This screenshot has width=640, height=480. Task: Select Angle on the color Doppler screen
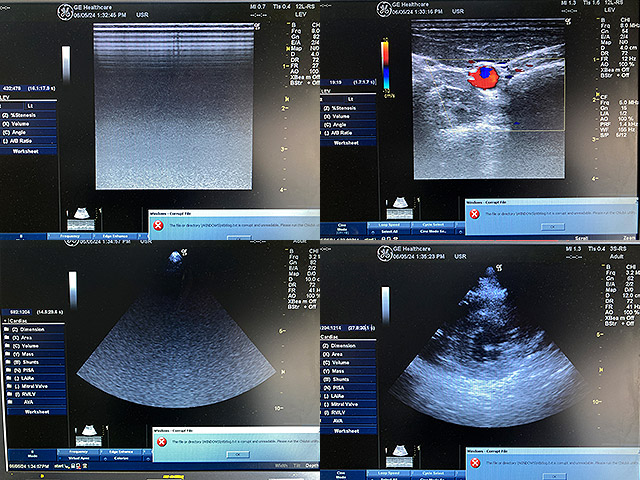coord(348,125)
